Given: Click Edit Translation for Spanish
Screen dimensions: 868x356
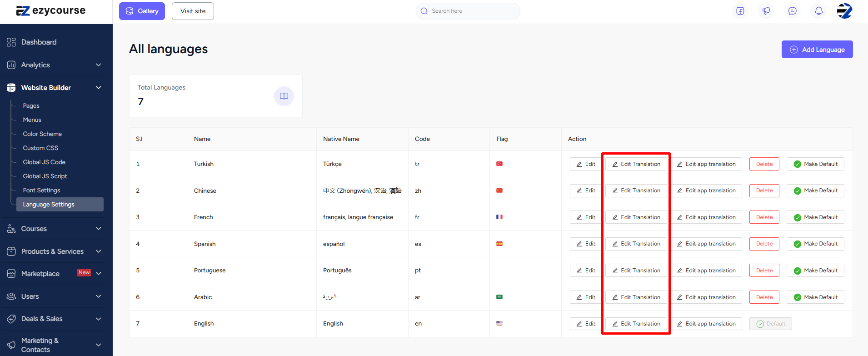Looking at the screenshot, I should tap(636, 244).
